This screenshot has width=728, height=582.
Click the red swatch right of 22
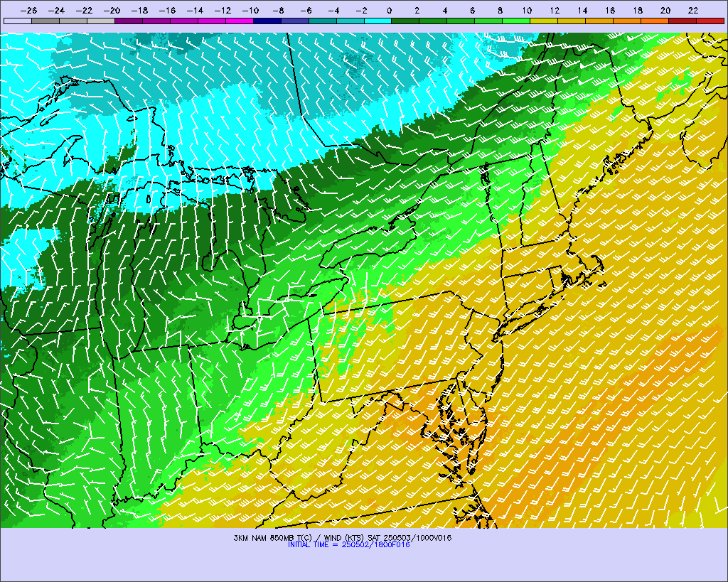[x=710, y=21]
